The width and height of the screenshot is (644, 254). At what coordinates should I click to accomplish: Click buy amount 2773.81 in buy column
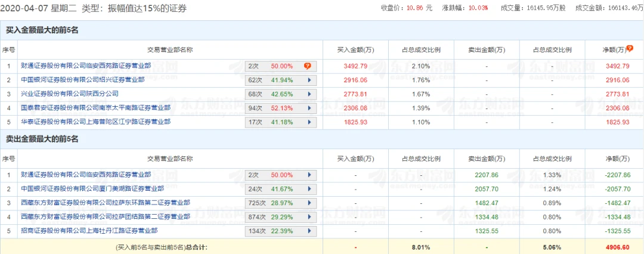[x=355, y=94]
